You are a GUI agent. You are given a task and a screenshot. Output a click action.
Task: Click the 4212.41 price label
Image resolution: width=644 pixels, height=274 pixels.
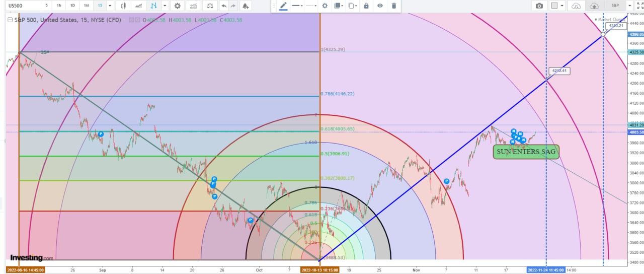[x=559, y=71]
